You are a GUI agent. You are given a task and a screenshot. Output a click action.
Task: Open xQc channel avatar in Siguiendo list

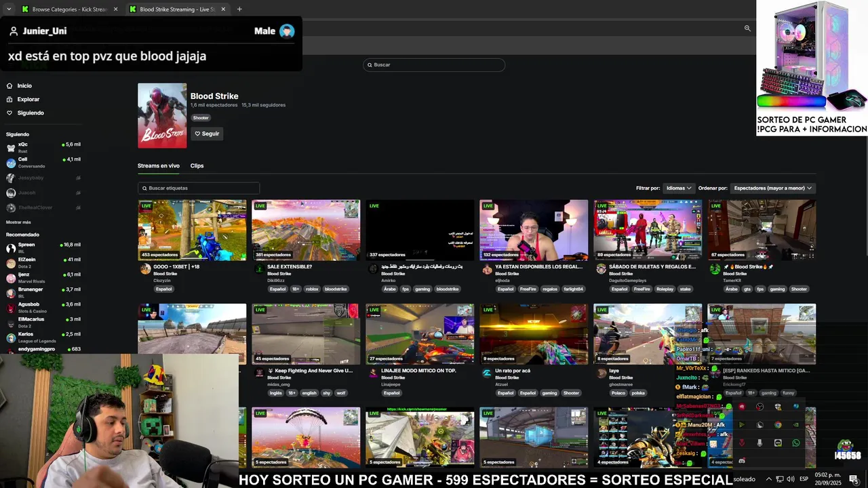click(x=11, y=148)
